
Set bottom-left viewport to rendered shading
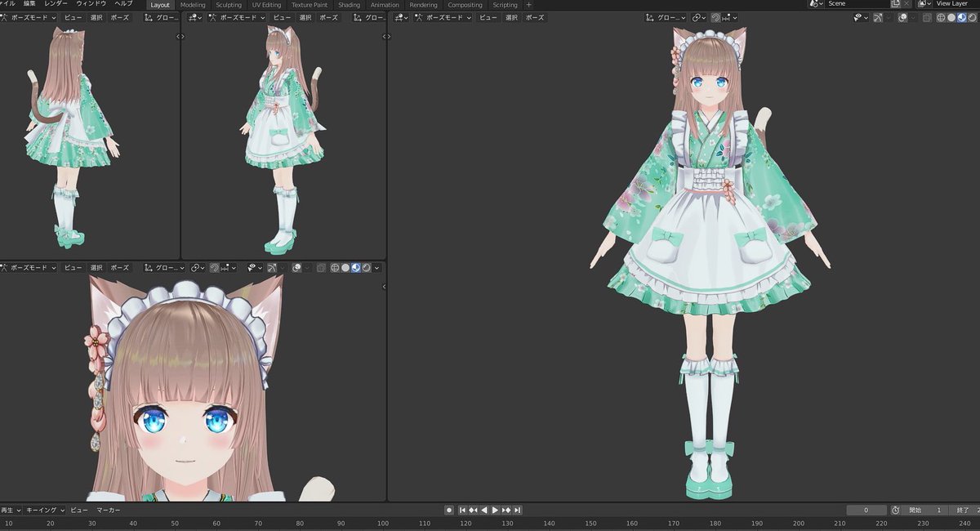(366, 267)
